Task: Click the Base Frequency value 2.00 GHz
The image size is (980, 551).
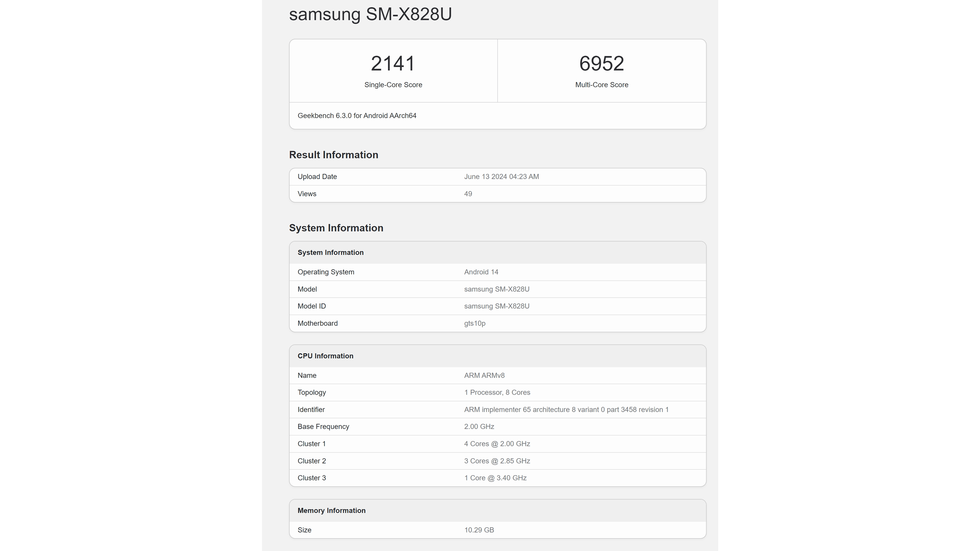Action: coord(479,426)
